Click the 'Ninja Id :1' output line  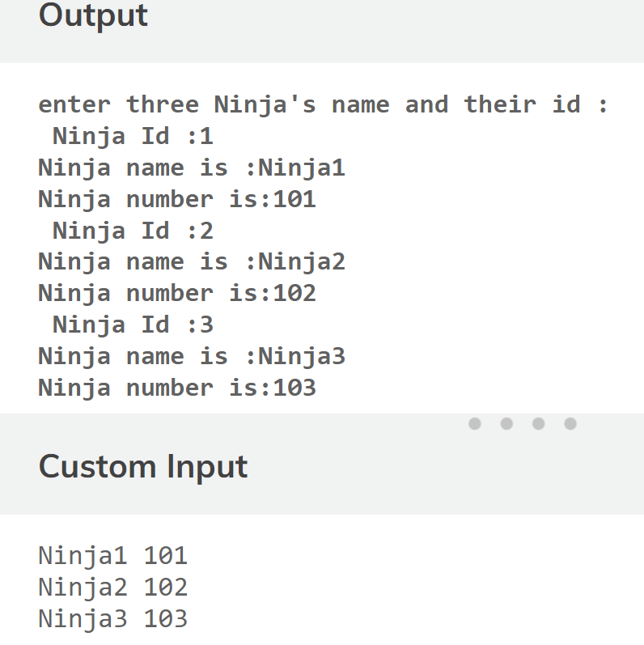(133, 136)
